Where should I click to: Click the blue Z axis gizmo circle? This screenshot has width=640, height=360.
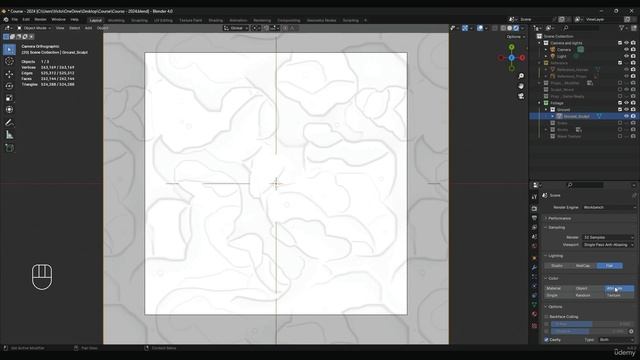[x=511, y=58]
